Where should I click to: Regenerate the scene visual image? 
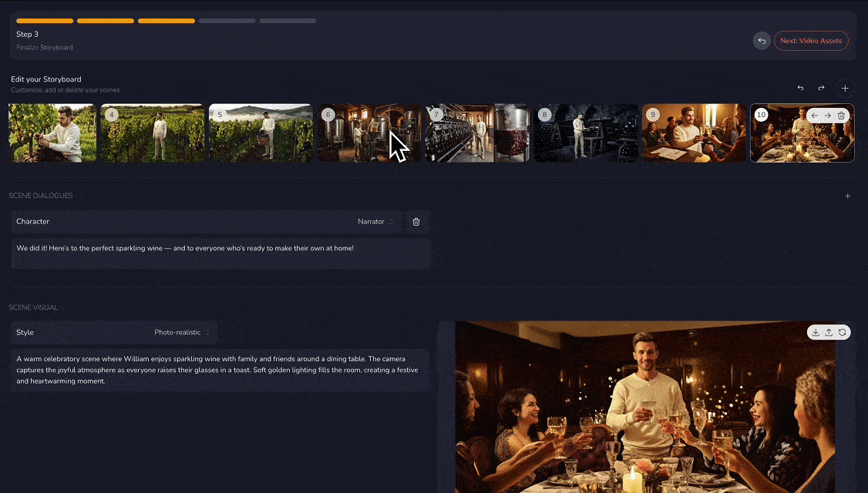click(x=842, y=332)
